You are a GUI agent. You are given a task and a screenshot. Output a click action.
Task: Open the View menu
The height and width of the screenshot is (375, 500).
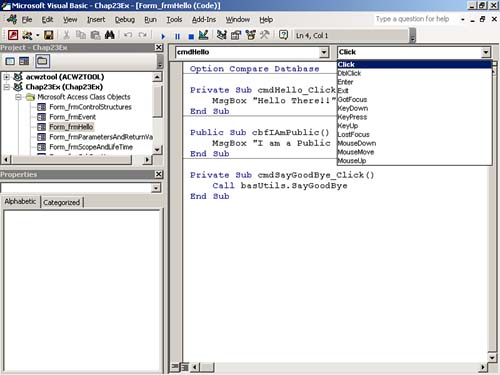[70, 20]
